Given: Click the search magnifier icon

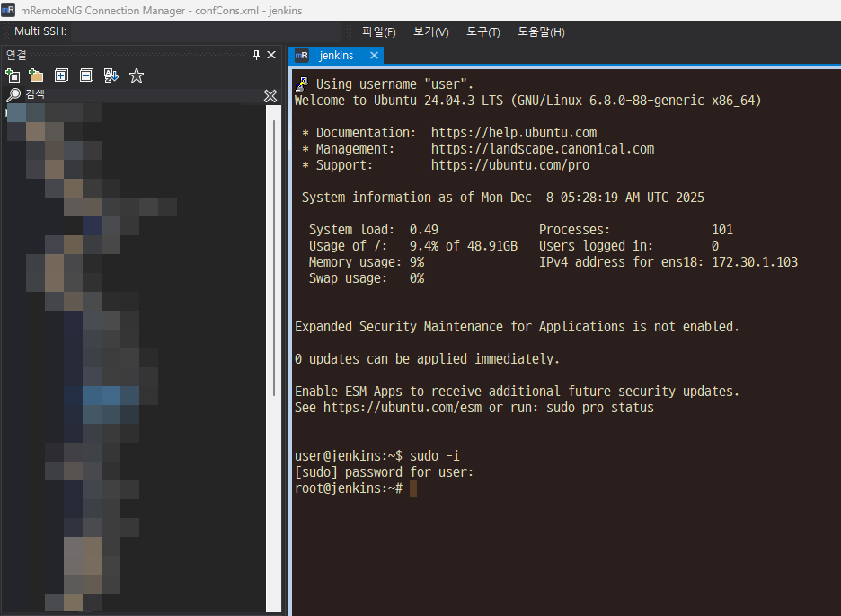Looking at the screenshot, I should pos(13,95).
